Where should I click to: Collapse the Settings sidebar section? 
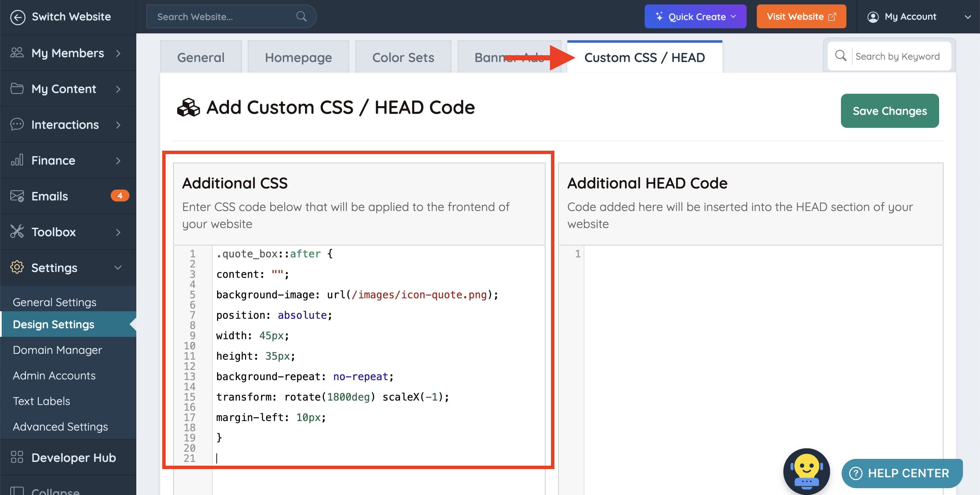[x=118, y=268]
